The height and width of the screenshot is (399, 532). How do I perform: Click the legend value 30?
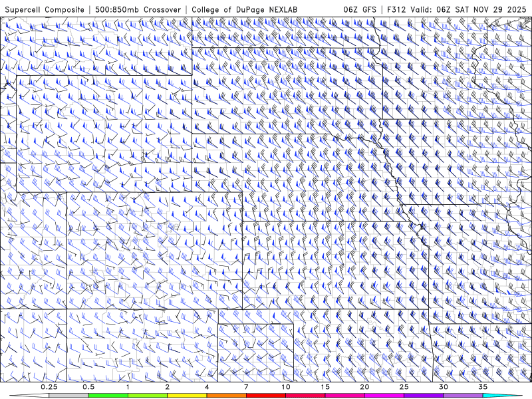tap(443, 387)
